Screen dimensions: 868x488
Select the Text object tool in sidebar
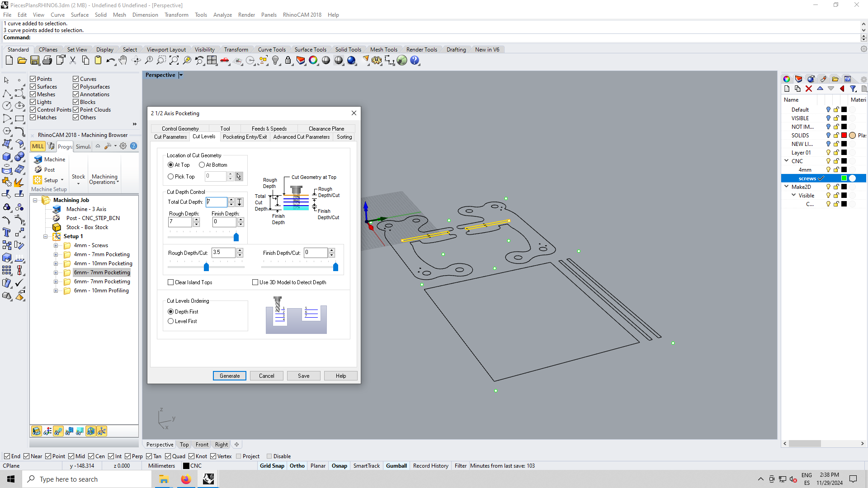click(7, 232)
